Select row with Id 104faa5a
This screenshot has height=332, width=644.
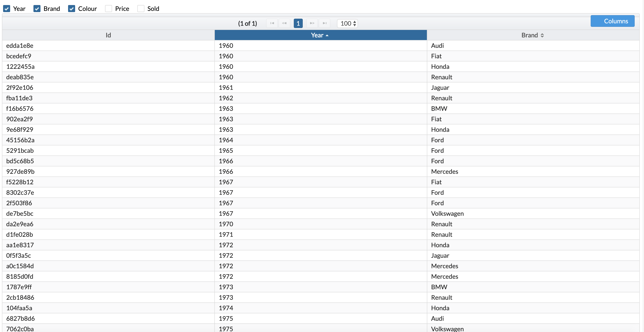(x=321, y=308)
